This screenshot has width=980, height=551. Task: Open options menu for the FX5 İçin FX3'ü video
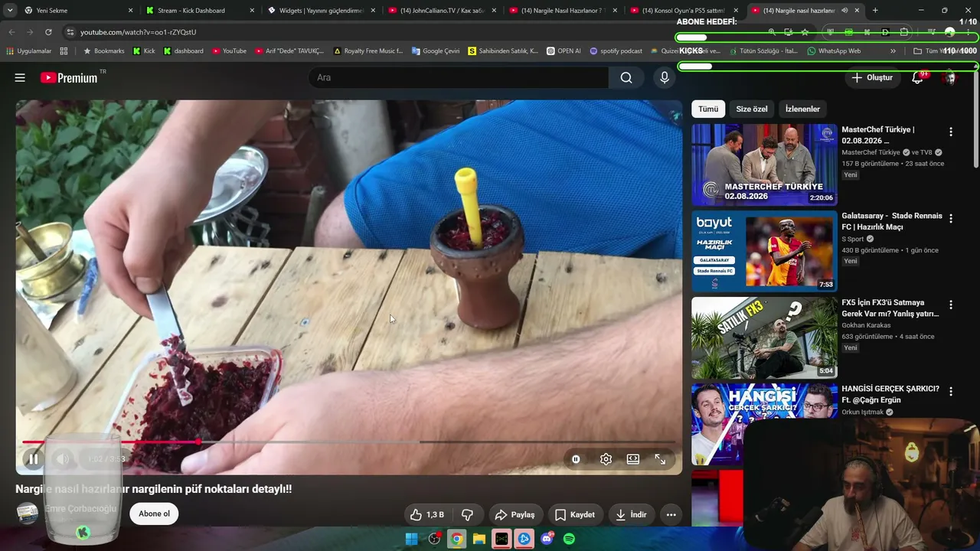click(x=951, y=305)
